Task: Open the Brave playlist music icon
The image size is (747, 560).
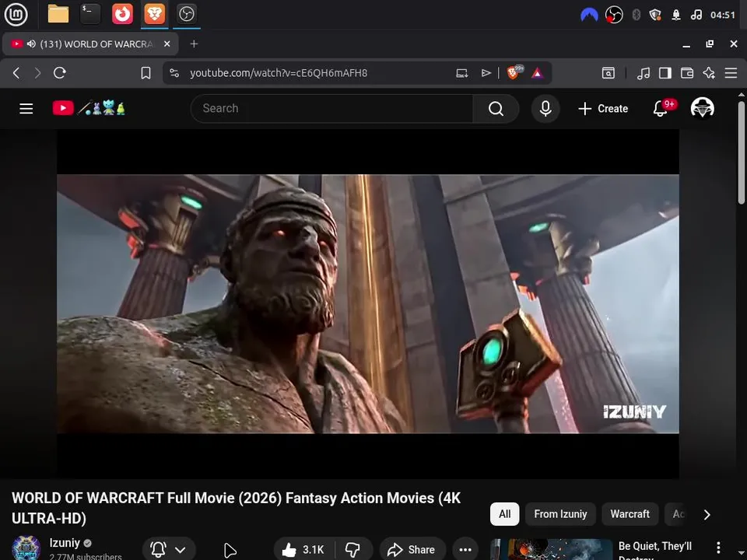Action: 644,73
